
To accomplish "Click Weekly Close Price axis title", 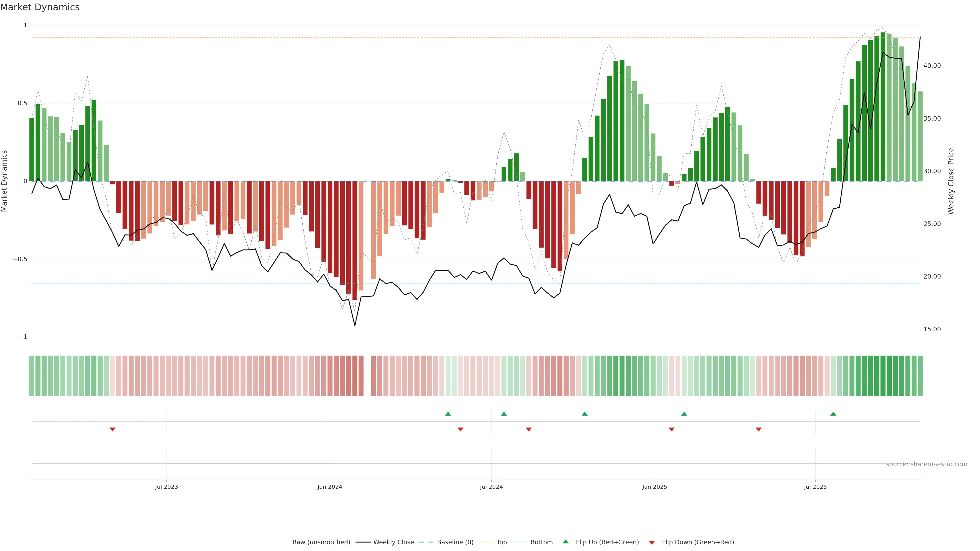I will (951, 181).
